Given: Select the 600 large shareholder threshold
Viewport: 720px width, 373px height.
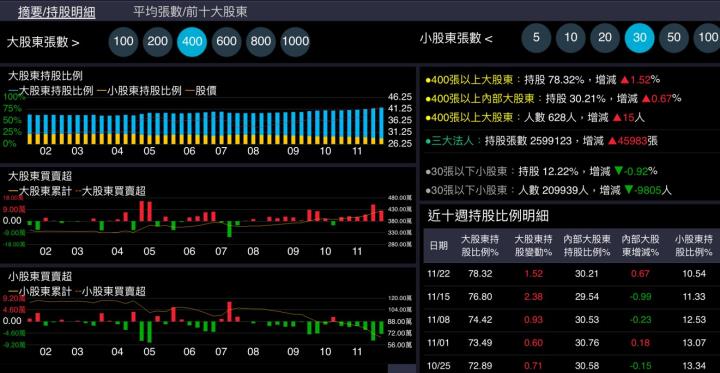Looking at the screenshot, I should tap(226, 42).
